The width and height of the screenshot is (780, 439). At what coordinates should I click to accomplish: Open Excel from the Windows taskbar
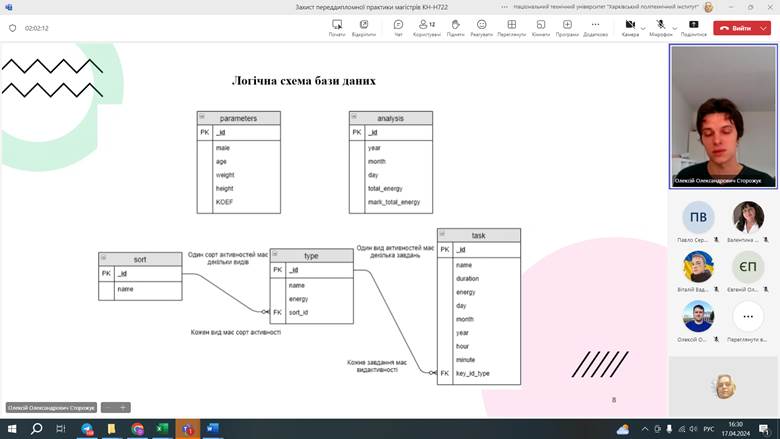coord(162,428)
